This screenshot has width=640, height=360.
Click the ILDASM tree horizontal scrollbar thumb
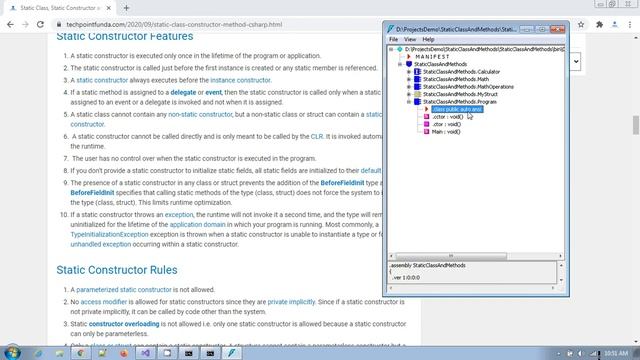coord(451,256)
